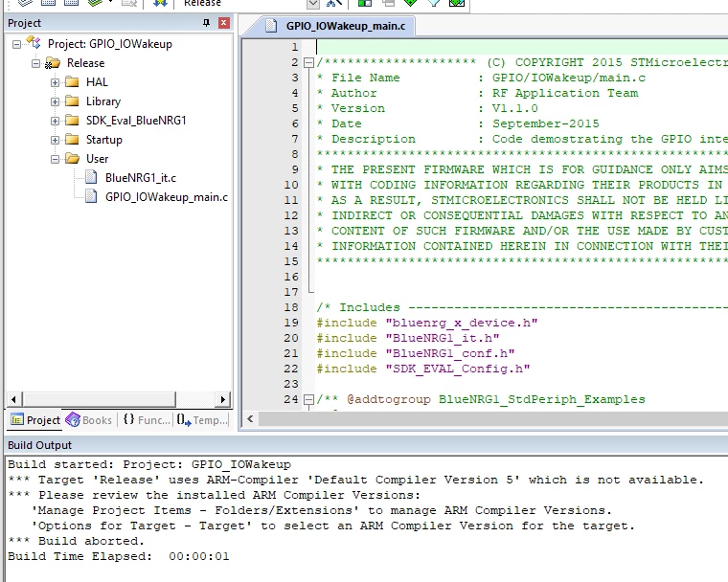Click the editor horizontal scroll-left arrow
This screenshot has height=582, width=728.
point(250,419)
